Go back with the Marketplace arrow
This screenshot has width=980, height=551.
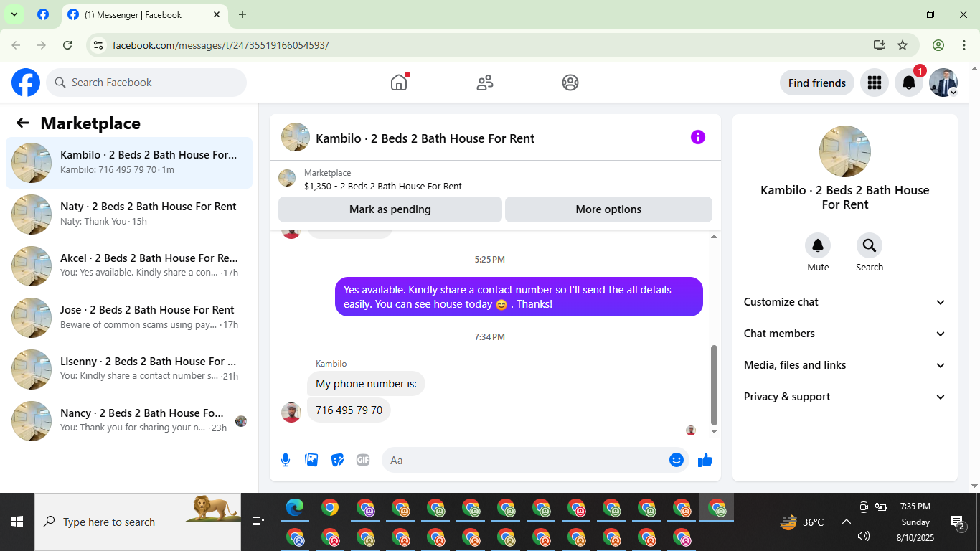coord(23,123)
